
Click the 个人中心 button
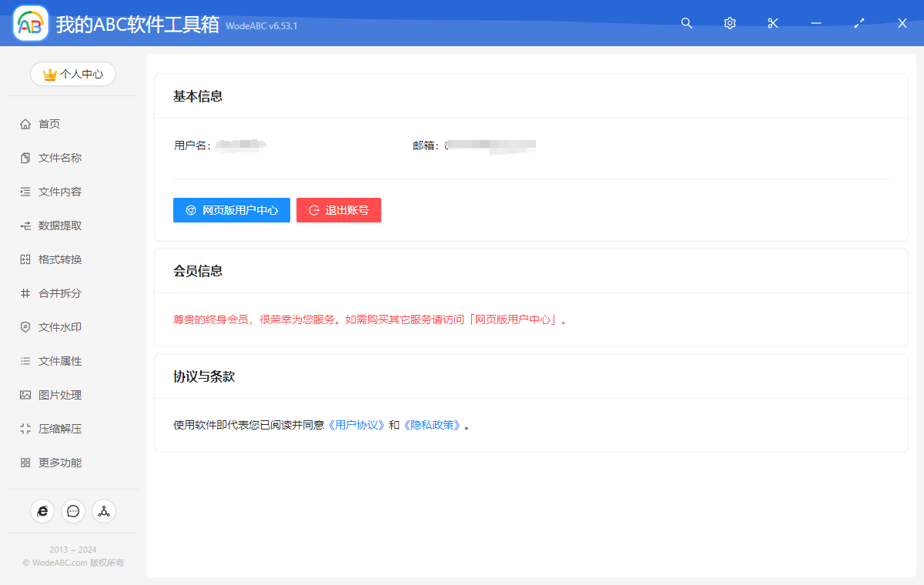72,74
